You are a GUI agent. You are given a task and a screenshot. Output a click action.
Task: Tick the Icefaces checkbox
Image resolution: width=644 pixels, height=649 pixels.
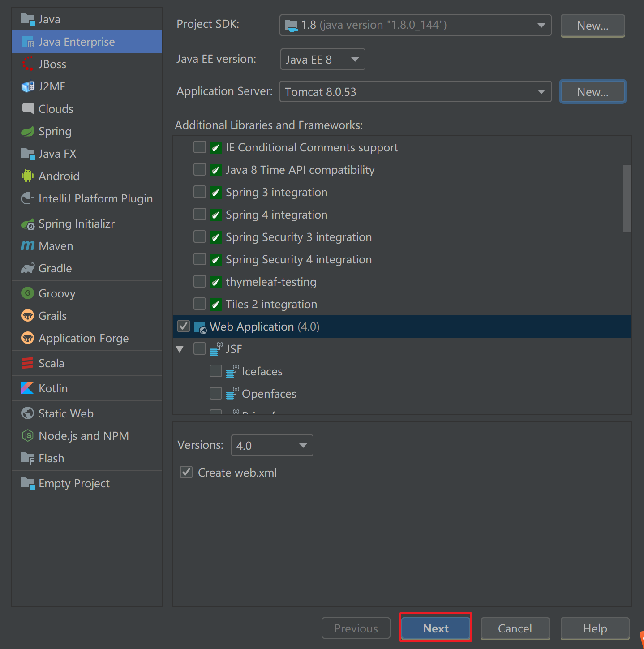pyautogui.click(x=216, y=371)
